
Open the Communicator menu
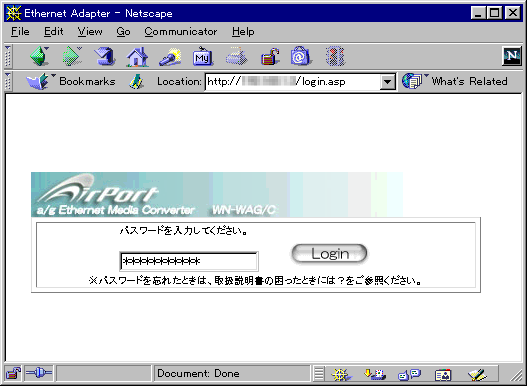click(181, 32)
